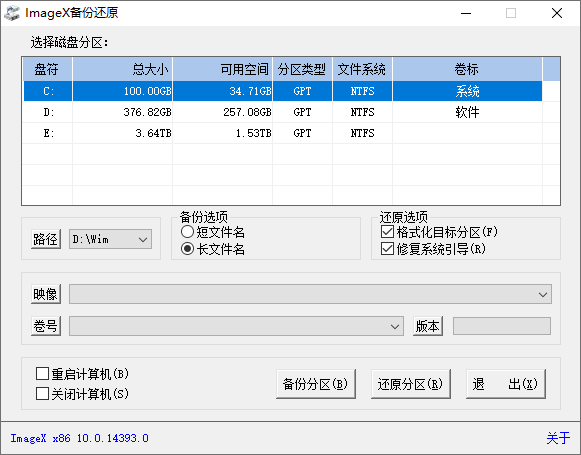The image size is (581, 455).
Task: Click the 文件系统 column header
Action: pyautogui.click(x=362, y=69)
